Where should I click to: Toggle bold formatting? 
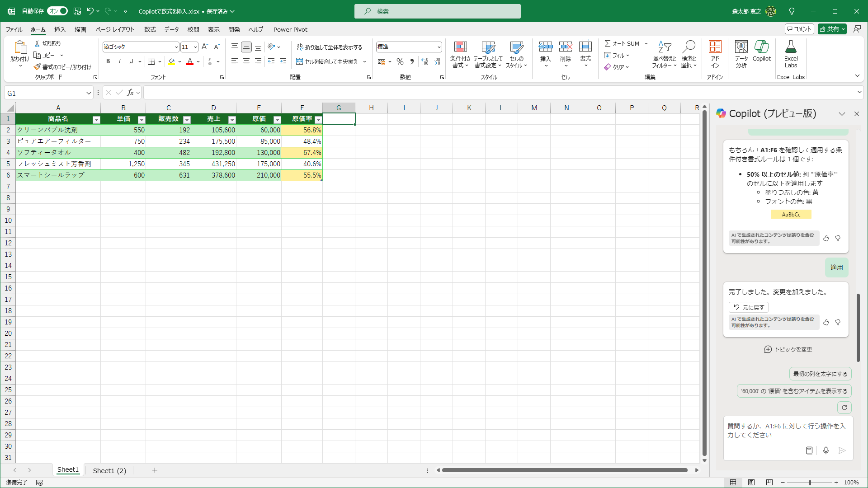click(108, 61)
